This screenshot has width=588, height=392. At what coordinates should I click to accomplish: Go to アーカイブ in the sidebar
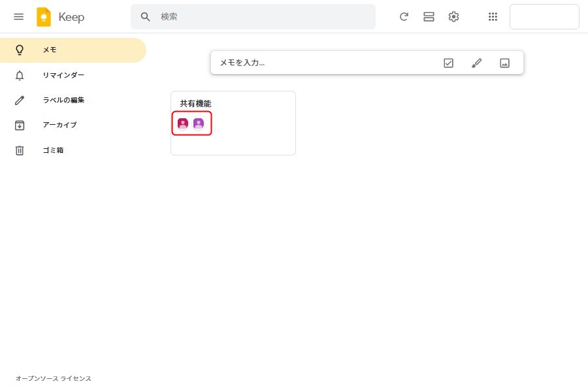(x=59, y=125)
